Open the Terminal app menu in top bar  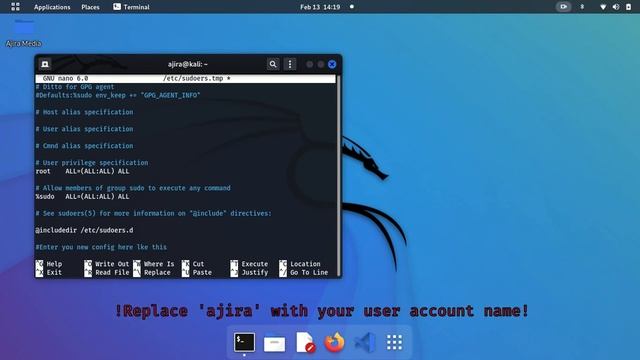tap(131, 7)
